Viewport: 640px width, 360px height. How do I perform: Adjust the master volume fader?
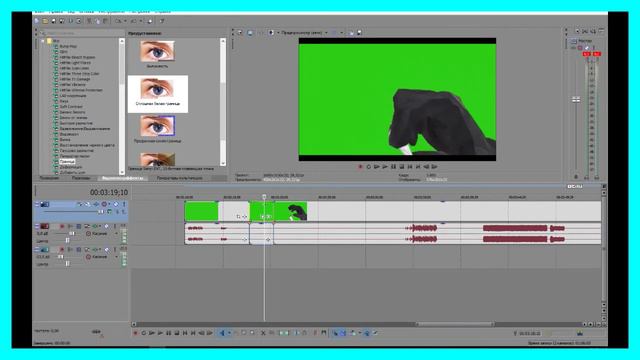click(576, 99)
